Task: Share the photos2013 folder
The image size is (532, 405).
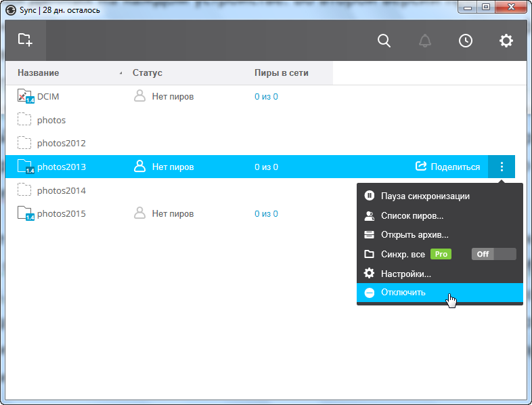Action: [447, 167]
